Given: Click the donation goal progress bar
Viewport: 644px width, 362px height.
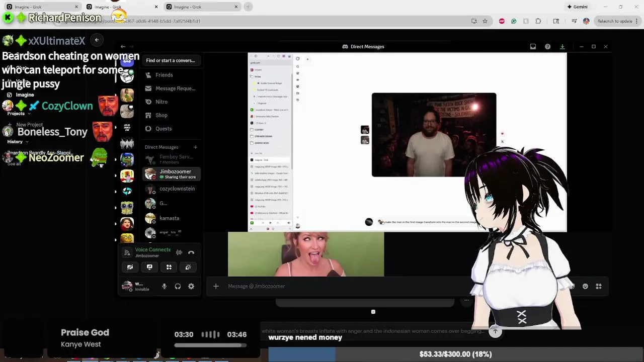Looking at the screenshot, I should tap(455, 354).
